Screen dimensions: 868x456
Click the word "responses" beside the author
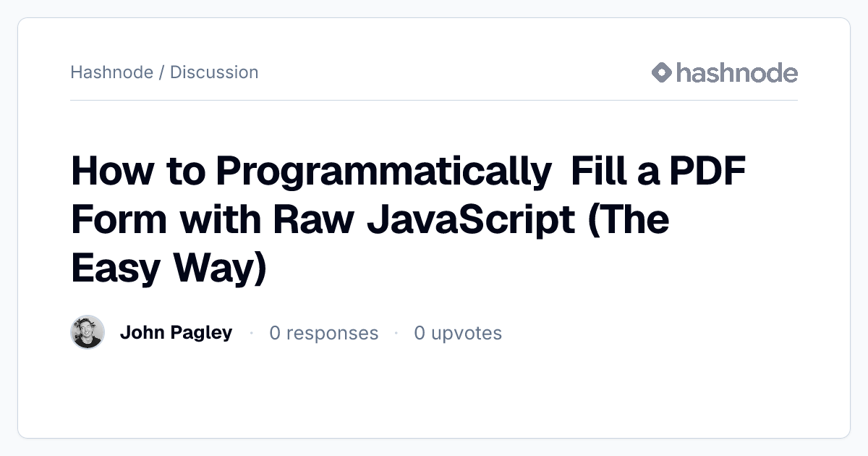(331, 334)
